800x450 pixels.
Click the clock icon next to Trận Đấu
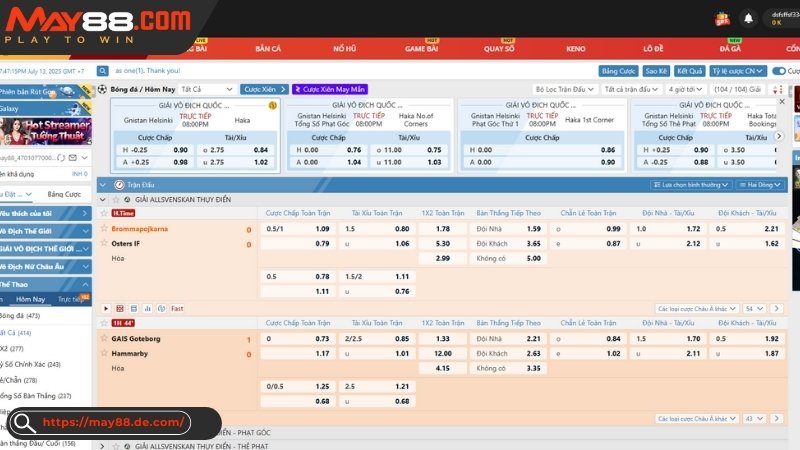point(119,185)
